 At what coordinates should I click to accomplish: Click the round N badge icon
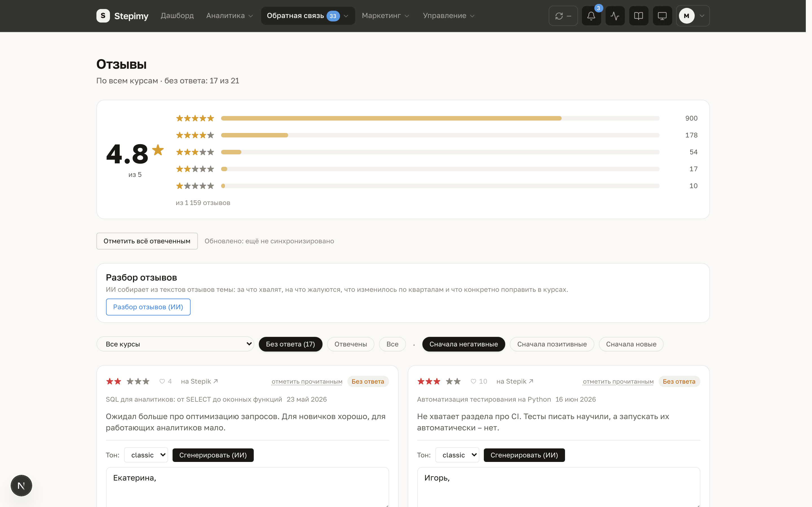tap(21, 486)
